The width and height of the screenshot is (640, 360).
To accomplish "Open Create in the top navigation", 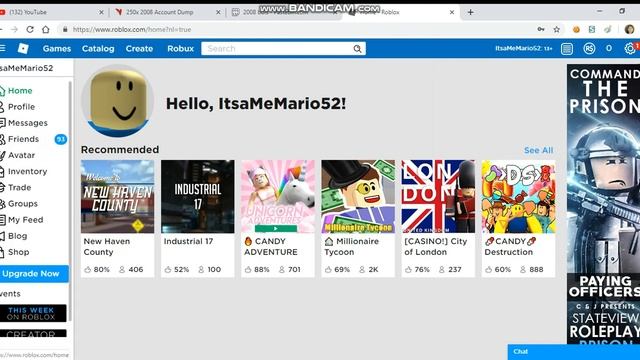I will [139, 49].
